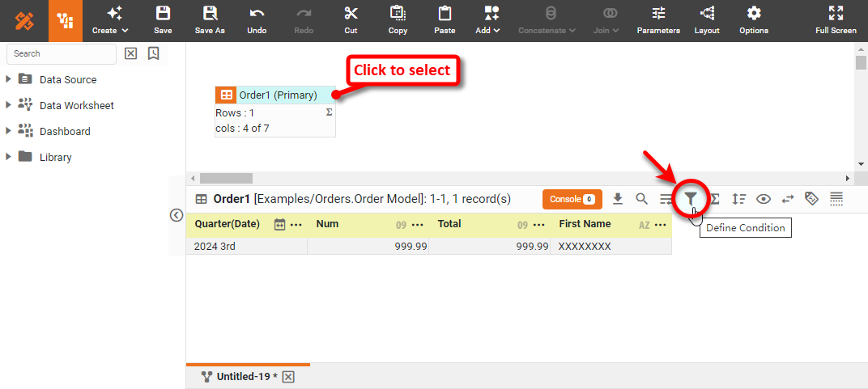868x389 pixels.
Task: Click the Undo arrow icon
Action: click(257, 20)
